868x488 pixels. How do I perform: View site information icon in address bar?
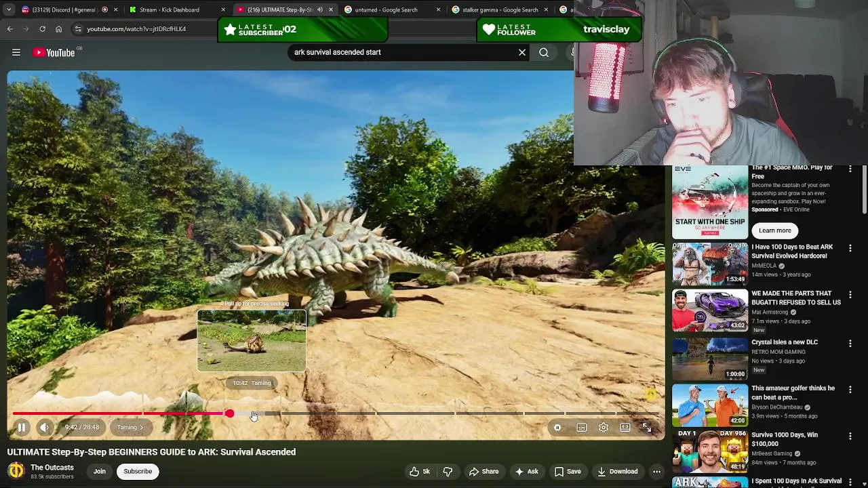[x=78, y=29]
